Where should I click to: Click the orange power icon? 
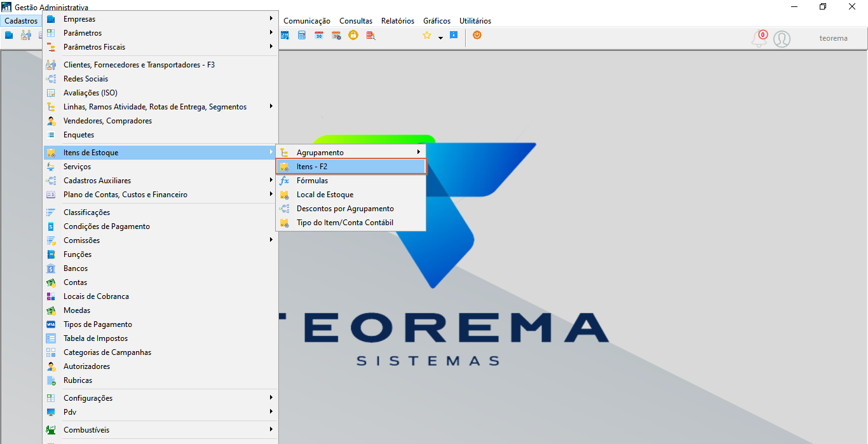click(x=477, y=35)
